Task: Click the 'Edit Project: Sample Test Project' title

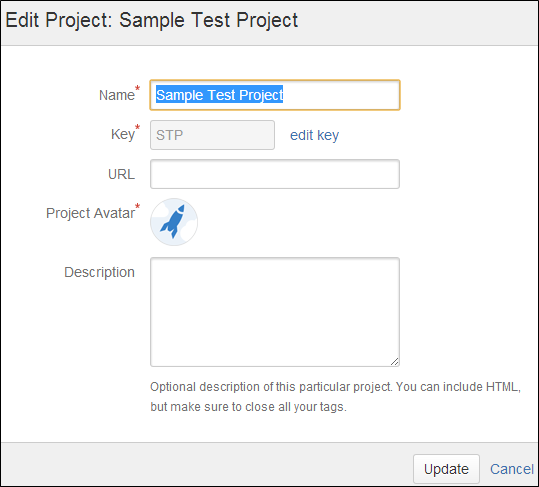Action: (x=152, y=20)
